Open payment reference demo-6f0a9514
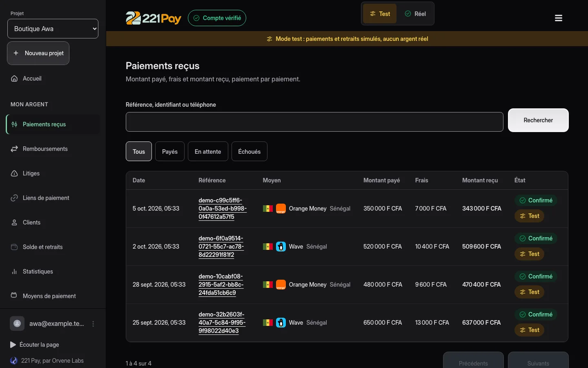This screenshot has height=368, width=588. (221, 247)
